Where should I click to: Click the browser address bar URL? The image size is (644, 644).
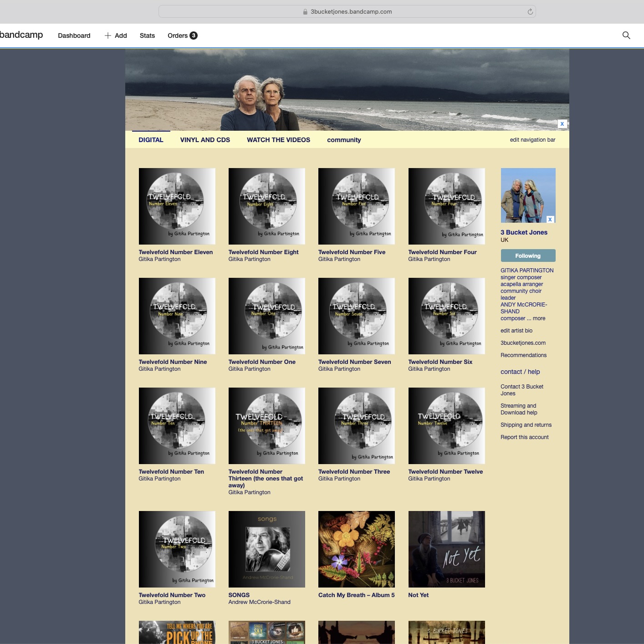click(351, 12)
